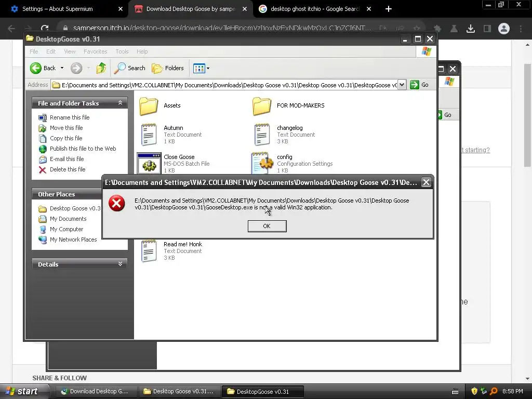Image resolution: width=532 pixels, height=399 pixels.
Task: Open the Back history dropdown arrow
Action: click(x=62, y=68)
